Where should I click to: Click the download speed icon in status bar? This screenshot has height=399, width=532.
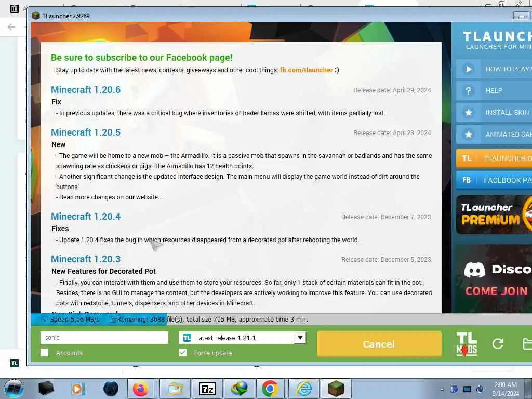pos(44,320)
